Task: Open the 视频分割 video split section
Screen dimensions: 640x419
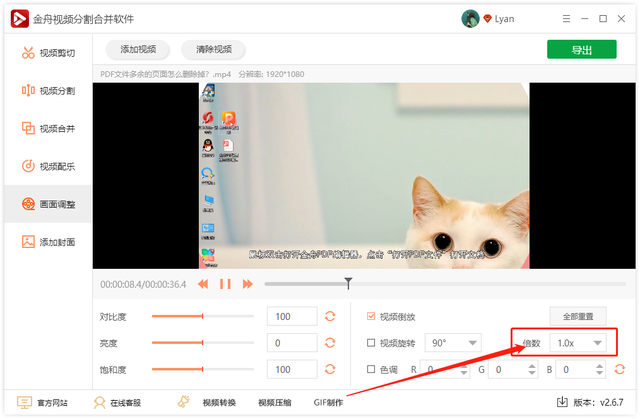Action: click(x=48, y=91)
